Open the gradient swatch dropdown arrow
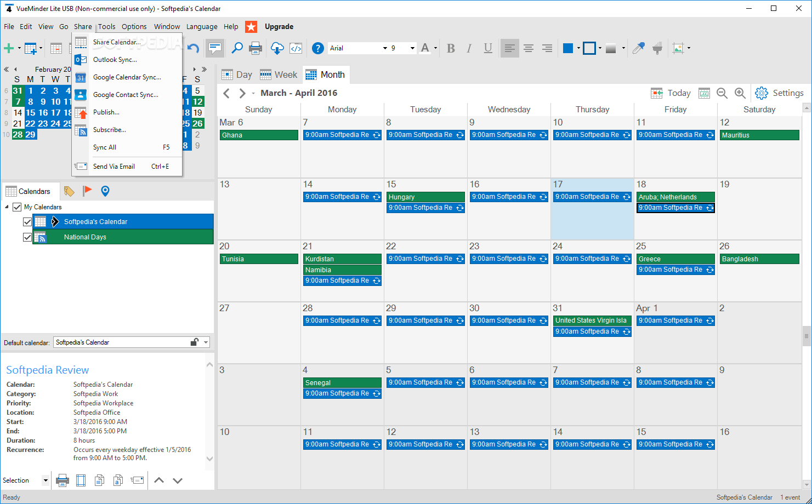Viewport: 812px width, 504px height. point(623,48)
